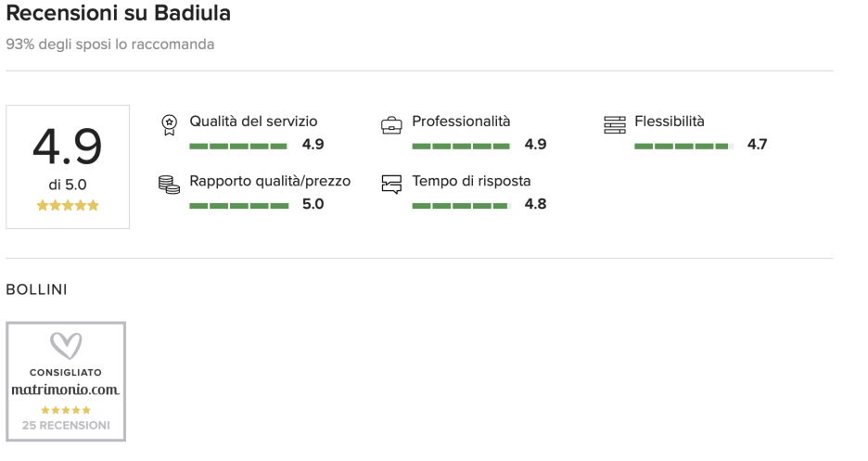Click the Tempo di risposta rating bar
The image size is (868, 461).
tap(461, 206)
